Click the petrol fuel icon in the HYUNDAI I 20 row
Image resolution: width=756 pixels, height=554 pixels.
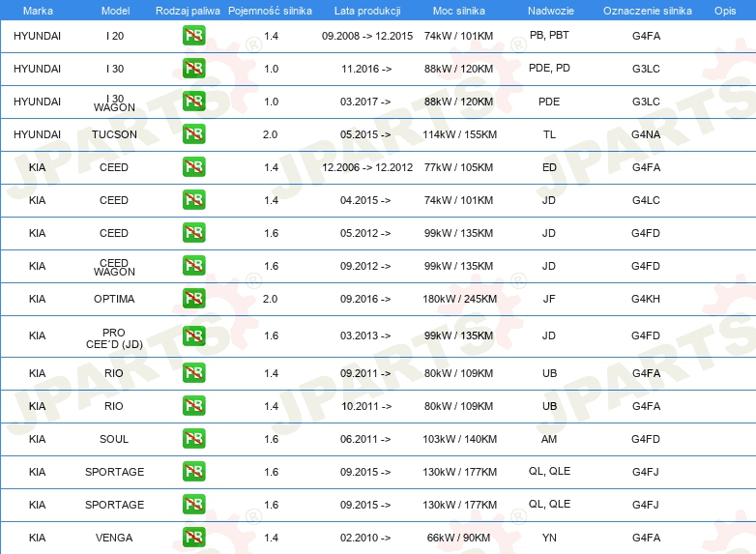(x=193, y=35)
